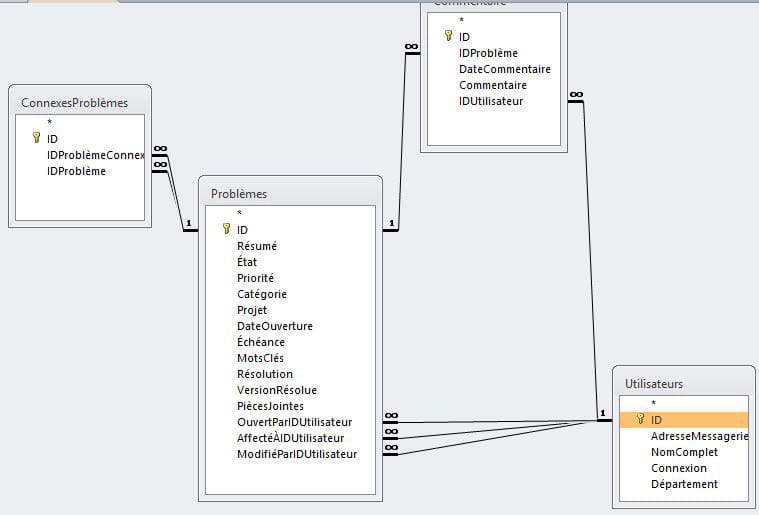The height and width of the screenshot is (515, 759).
Task: Select the highlighted ID field in Utilisateurs
Action: [683, 420]
